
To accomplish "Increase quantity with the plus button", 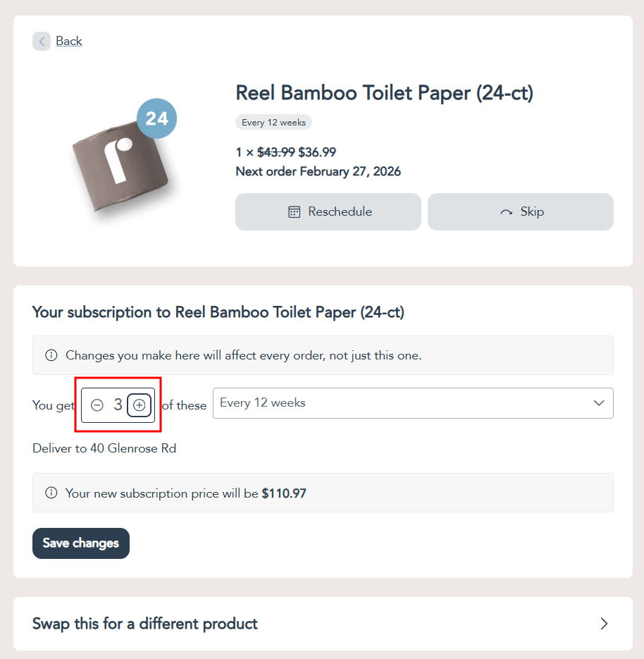I will click(x=140, y=405).
